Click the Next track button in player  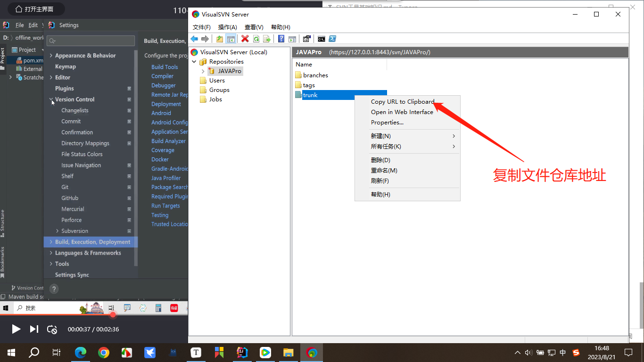coord(34,329)
